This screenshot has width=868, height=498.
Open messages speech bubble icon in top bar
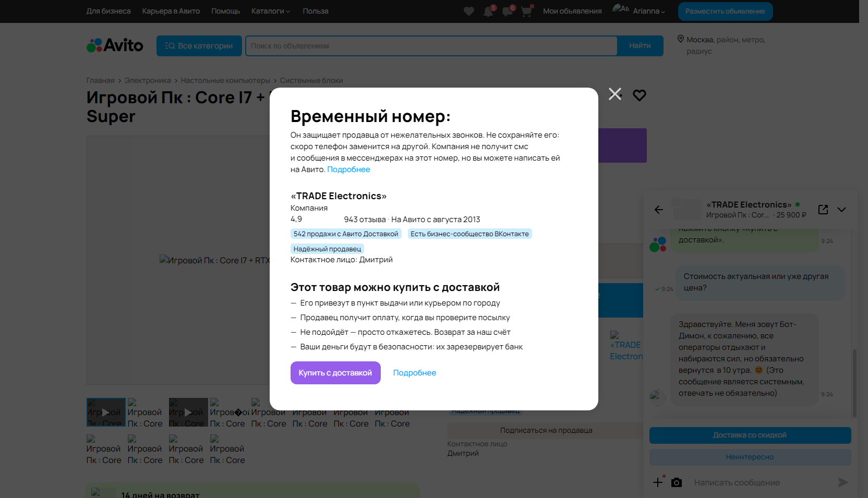pos(508,11)
